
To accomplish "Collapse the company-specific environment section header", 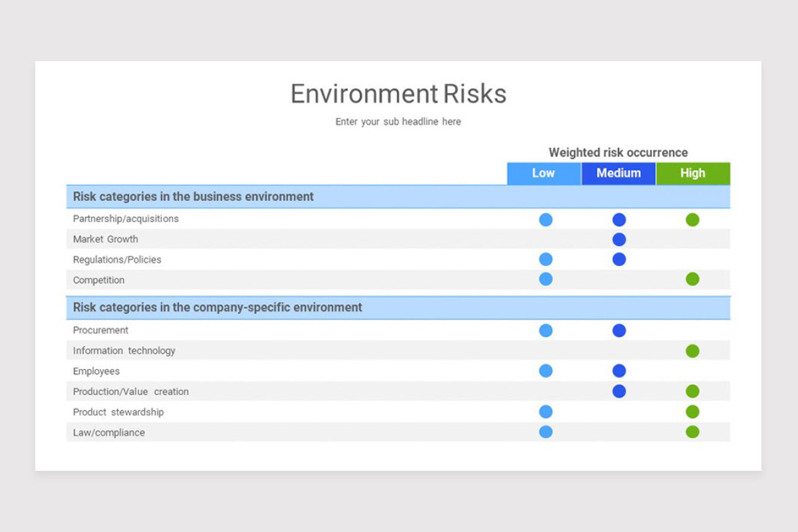I will click(217, 307).
